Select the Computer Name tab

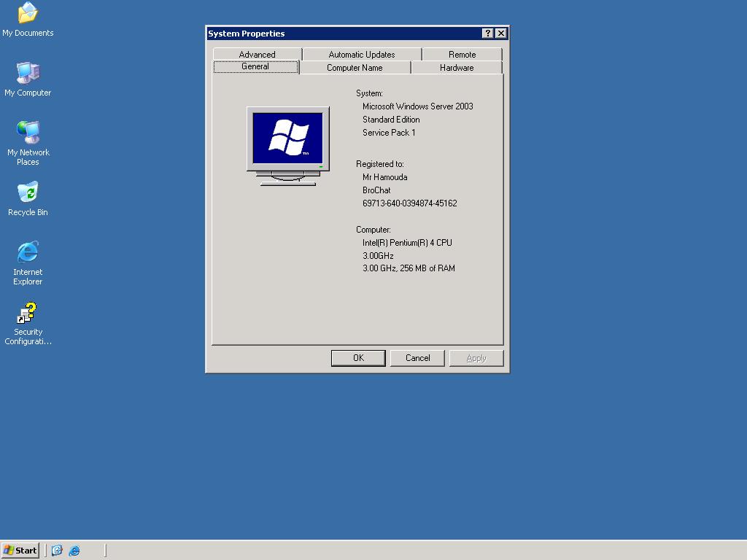(355, 68)
